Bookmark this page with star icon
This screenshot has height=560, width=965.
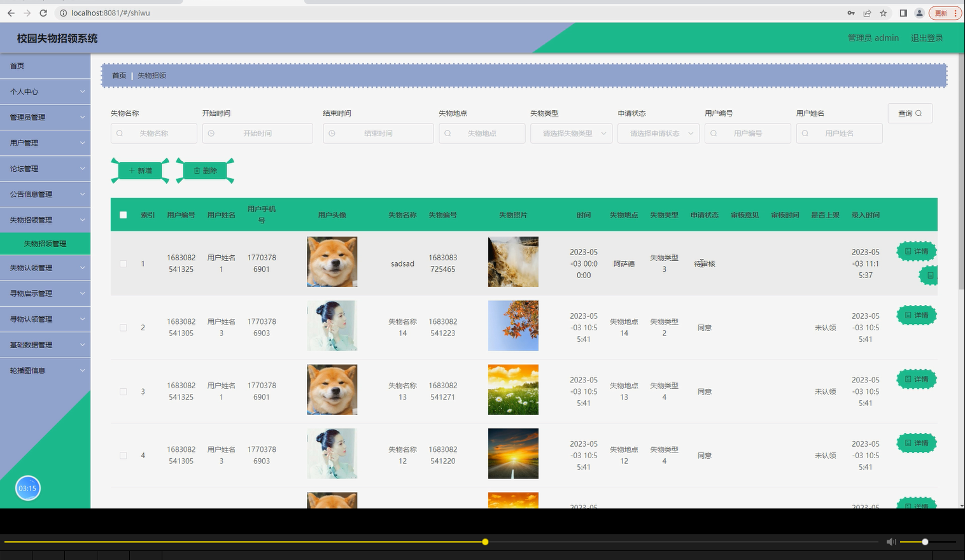(x=884, y=13)
